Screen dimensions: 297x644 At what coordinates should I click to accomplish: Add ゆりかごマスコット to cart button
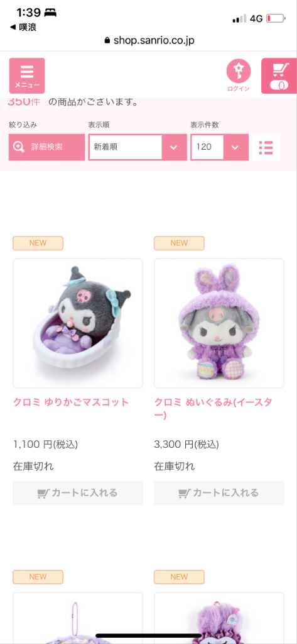78,493
